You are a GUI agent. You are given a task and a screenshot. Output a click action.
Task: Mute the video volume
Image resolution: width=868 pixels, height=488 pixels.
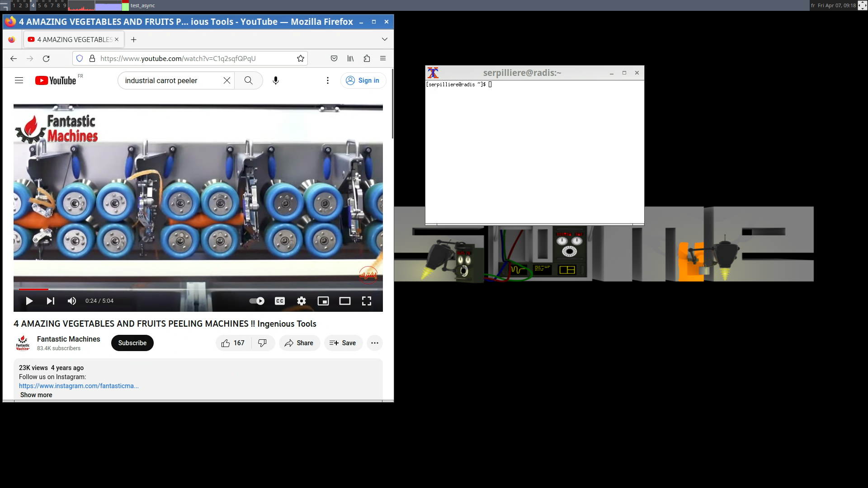(72, 301)
